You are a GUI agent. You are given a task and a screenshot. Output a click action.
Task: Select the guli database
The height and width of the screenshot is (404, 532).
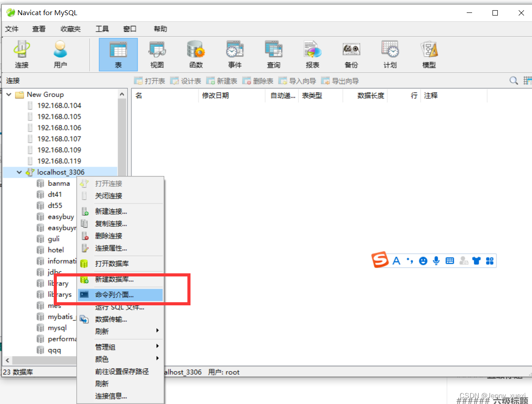tap(54, 239)
